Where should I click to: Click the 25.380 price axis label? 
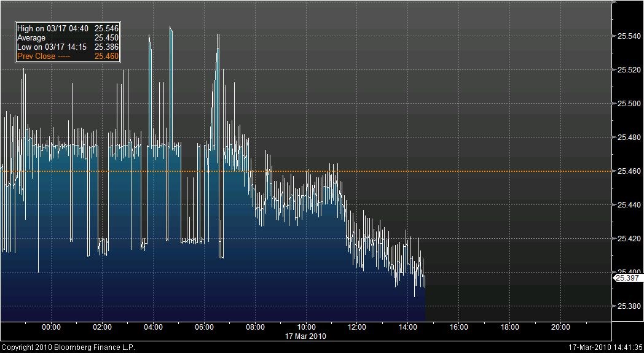point(627,306)
